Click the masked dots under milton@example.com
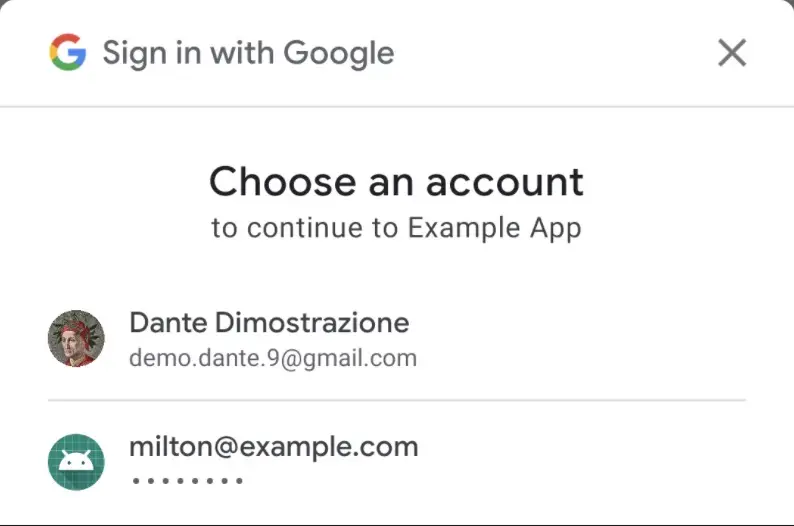This screenshot has width=794, height=526. coord(188,482)
